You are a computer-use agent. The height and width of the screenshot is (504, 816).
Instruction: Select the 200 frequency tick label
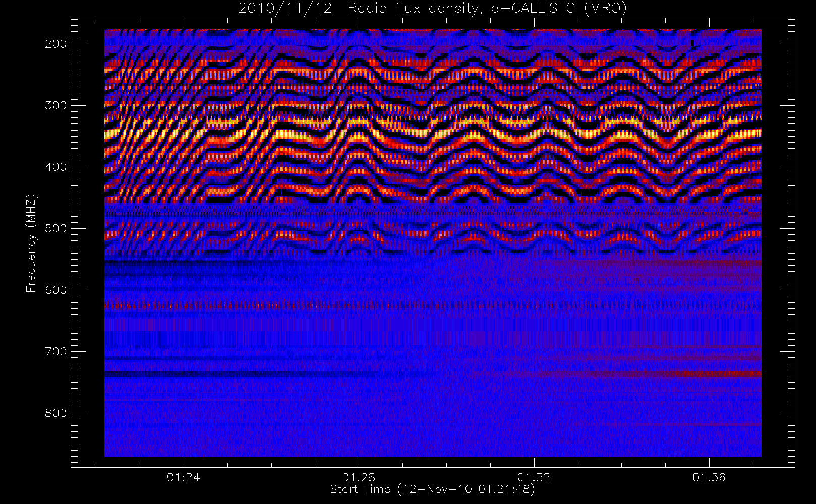click(55, 44)
